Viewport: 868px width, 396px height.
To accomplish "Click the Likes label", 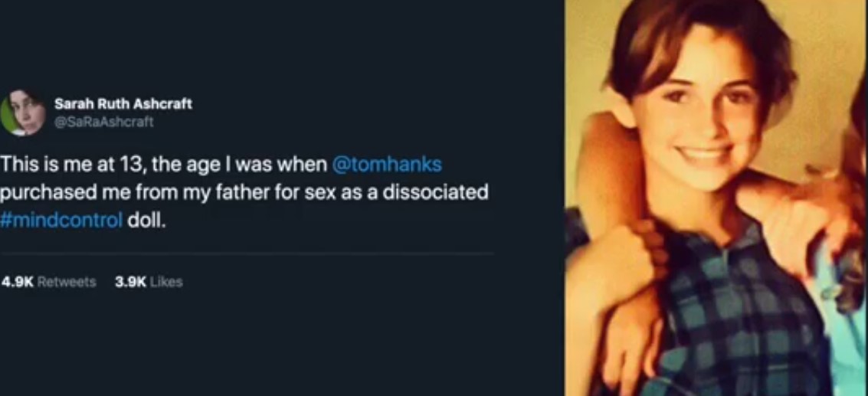I will coord(166,282).
